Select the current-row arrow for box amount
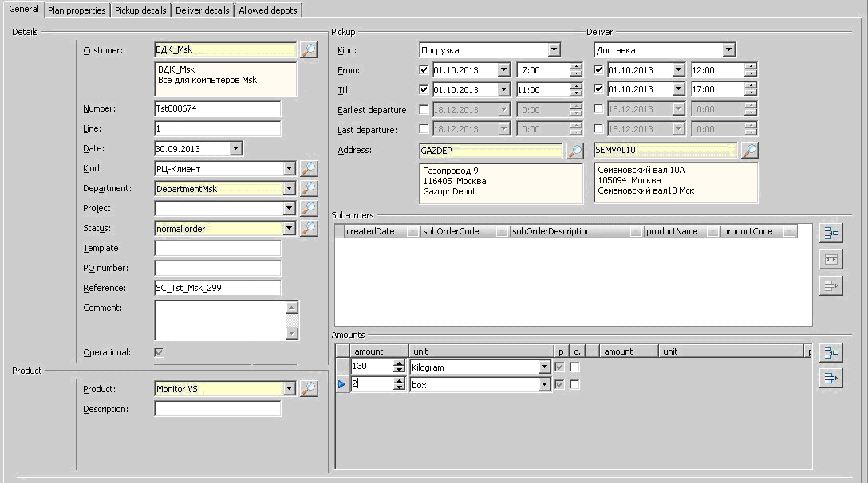This screenshot has height=483, width=868. point(342,384)
